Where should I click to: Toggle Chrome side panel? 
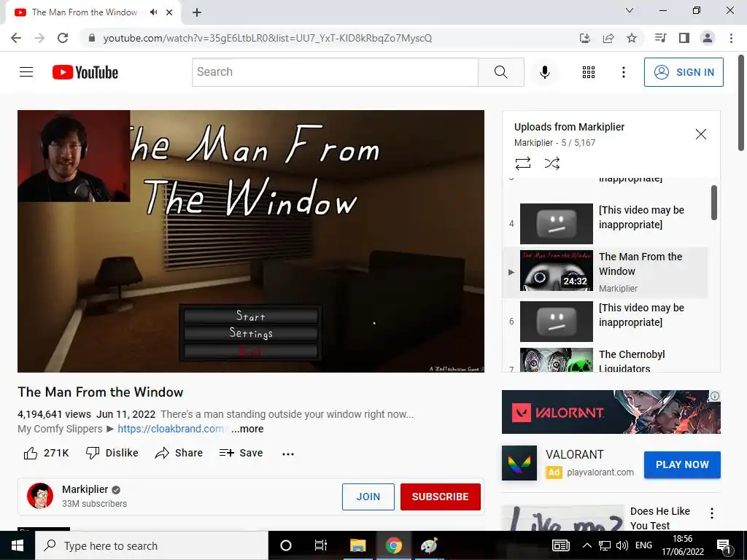coord(684,38)
